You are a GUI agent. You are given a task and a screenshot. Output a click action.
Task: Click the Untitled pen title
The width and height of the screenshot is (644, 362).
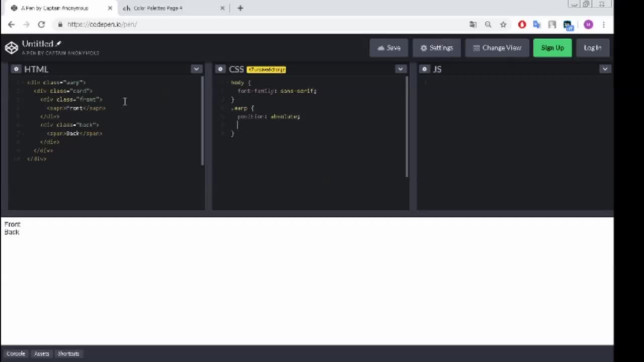click(38, 44)
